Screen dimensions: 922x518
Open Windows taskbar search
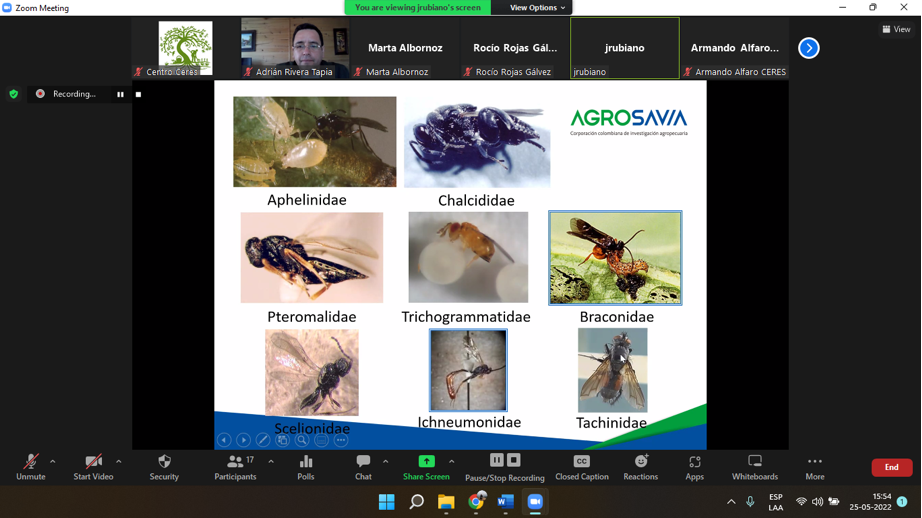click(416, 502)
